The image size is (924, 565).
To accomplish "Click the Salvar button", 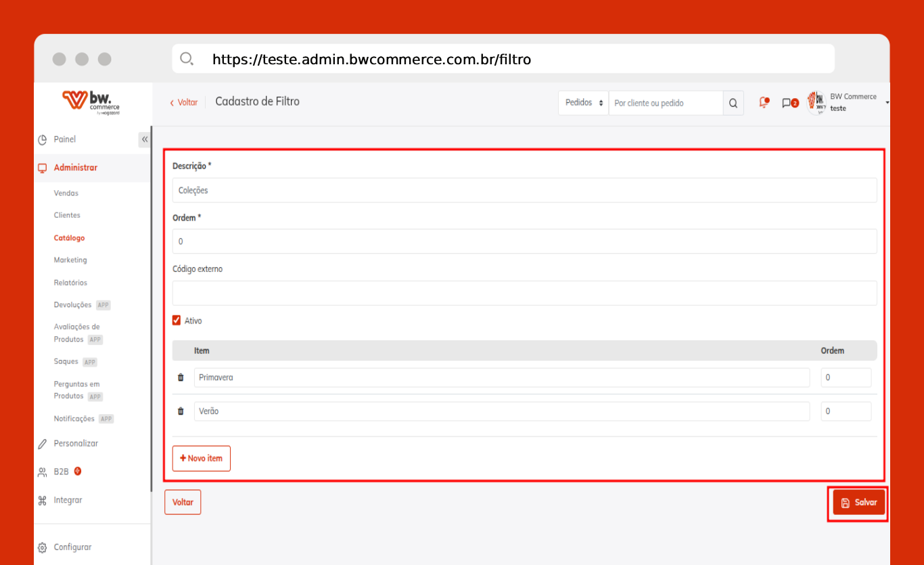I will pyautogui.click(x=858, y=503).
